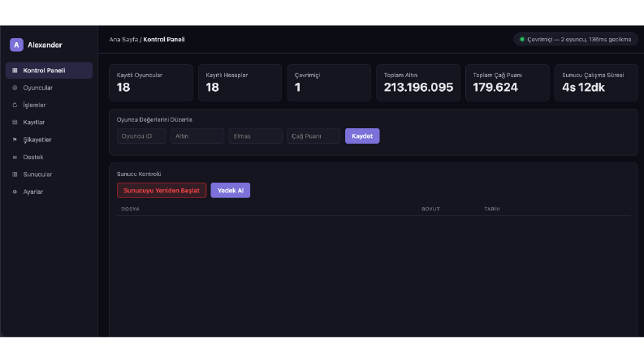Click the Kayıtlı Hesaplar stat card

(x=240, y=83)
